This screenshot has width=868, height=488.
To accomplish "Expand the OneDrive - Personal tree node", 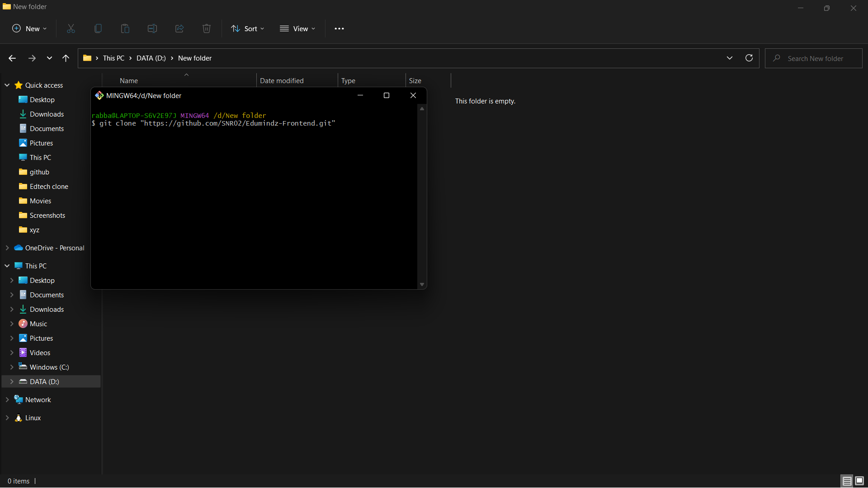I will point(7,248).
